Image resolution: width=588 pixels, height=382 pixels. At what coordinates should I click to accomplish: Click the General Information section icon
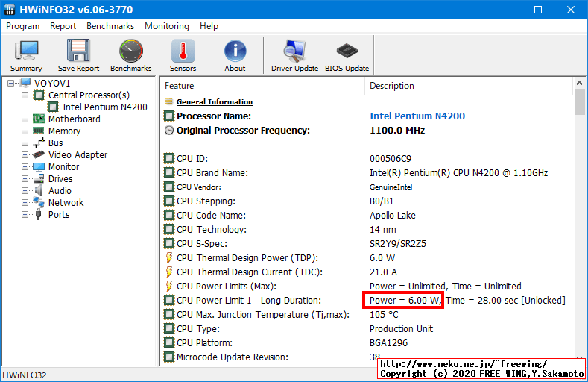(x=169, y=101)
